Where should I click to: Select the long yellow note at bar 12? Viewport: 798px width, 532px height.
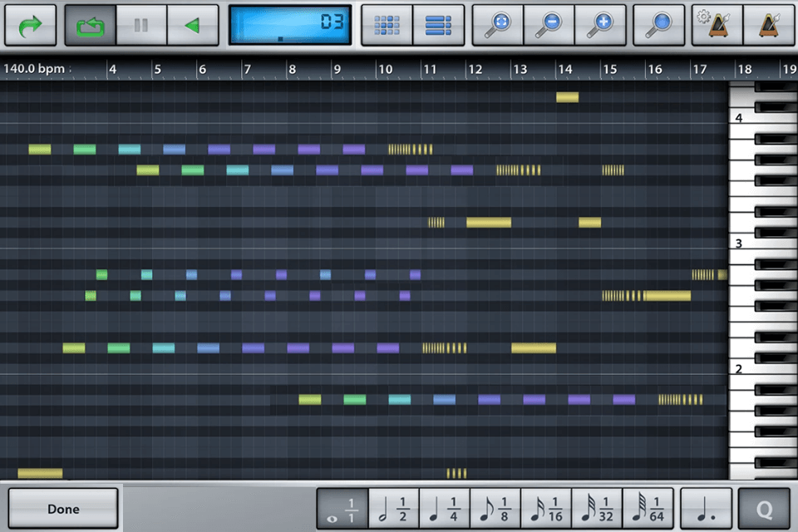[489, 223]
